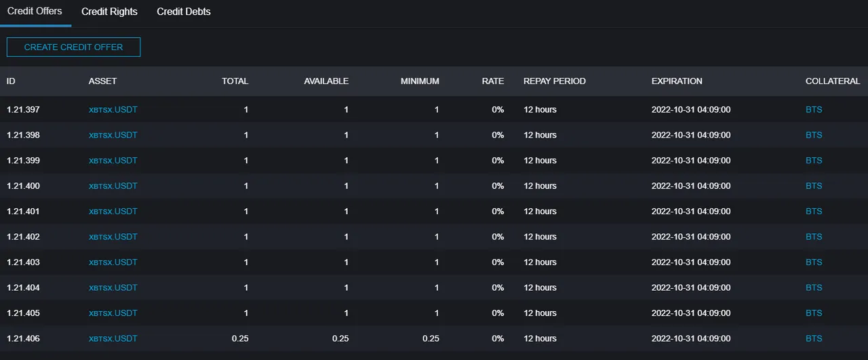Click the Minimum column header
The width and height of the screenshot is (868, 360).
[x=420, y=81]
